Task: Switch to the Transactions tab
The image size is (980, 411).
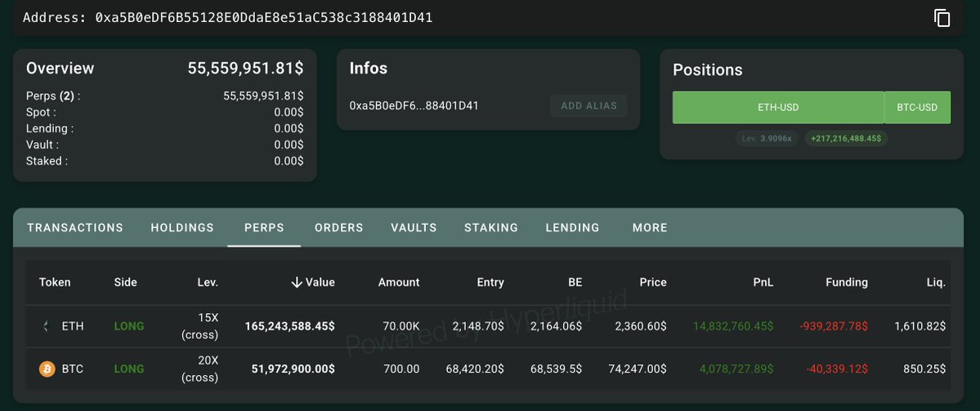Action: pyautogui.click(x=75, y=228)
